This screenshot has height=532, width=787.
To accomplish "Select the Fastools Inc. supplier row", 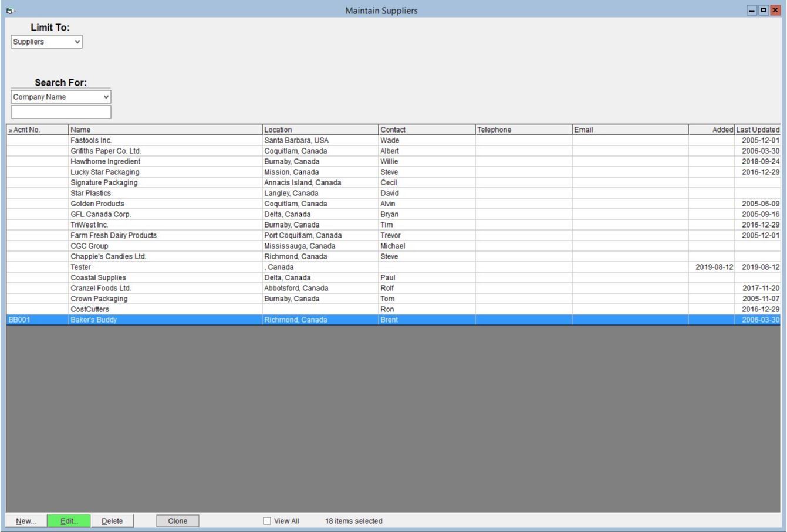I will point(393,140).
